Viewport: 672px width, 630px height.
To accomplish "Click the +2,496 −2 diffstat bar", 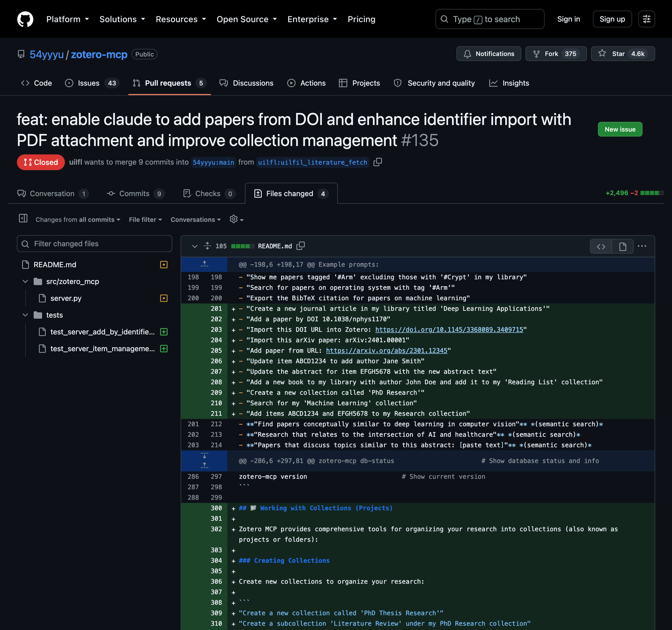I will pyautogui.click(x=634, y=193).
